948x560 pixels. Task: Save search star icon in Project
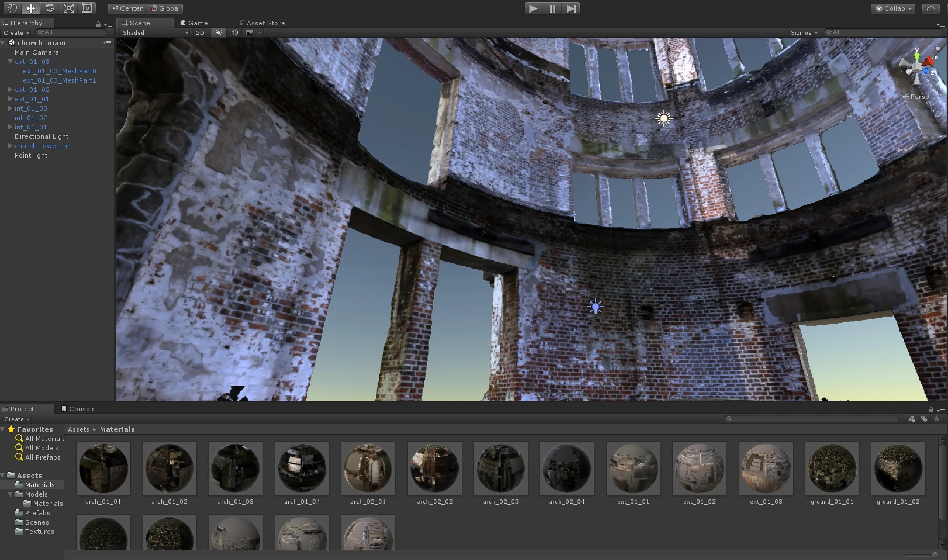(937, 419)
